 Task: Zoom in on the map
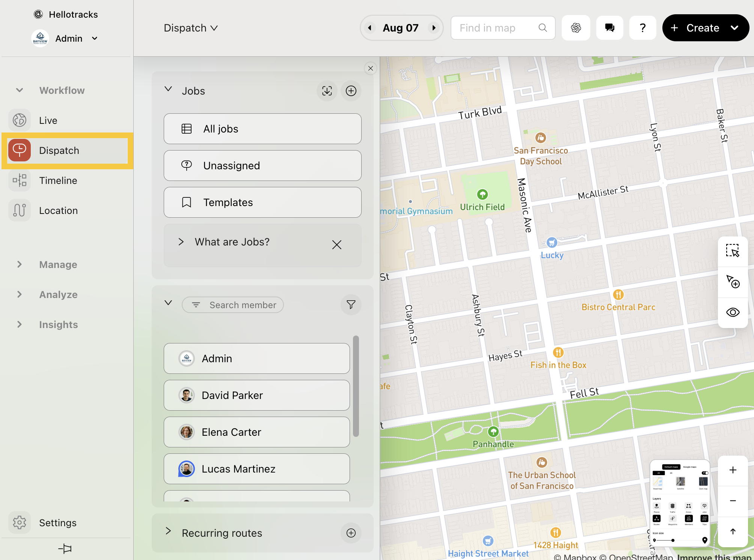coord(733,470)
